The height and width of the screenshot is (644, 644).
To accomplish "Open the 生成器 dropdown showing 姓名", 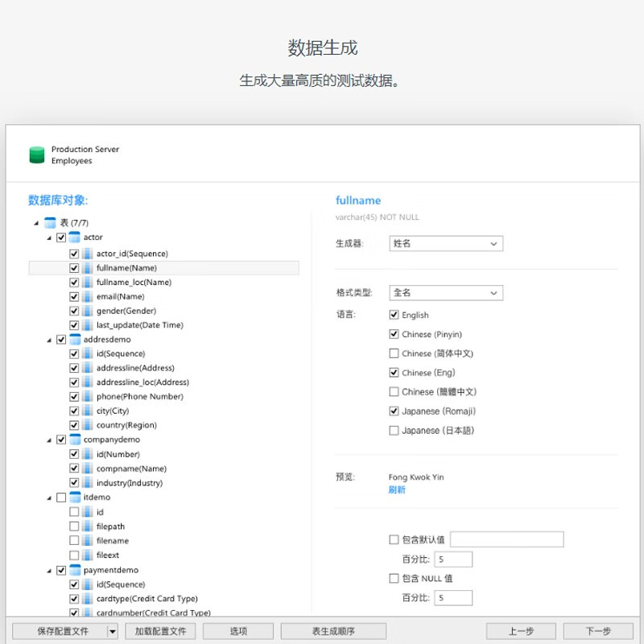I will [446, 243].
